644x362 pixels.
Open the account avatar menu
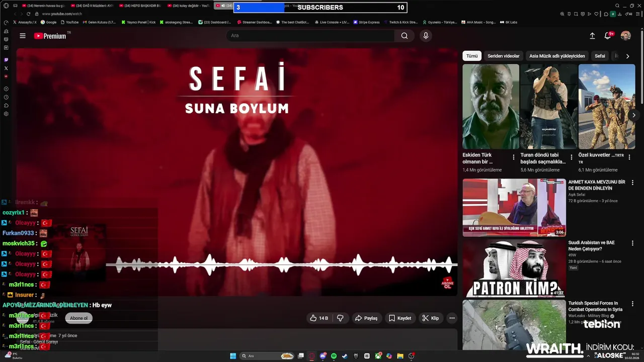coord(626,36)
